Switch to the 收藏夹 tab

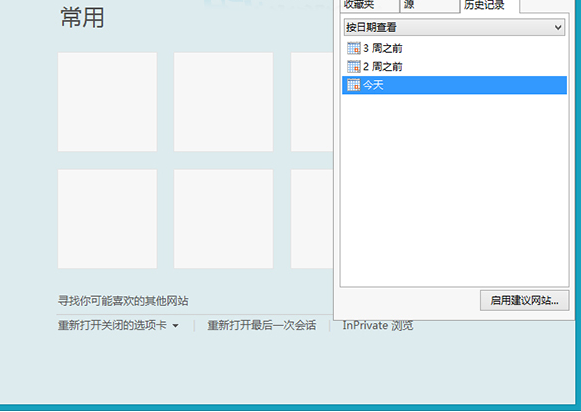click(x=369, y=6)
